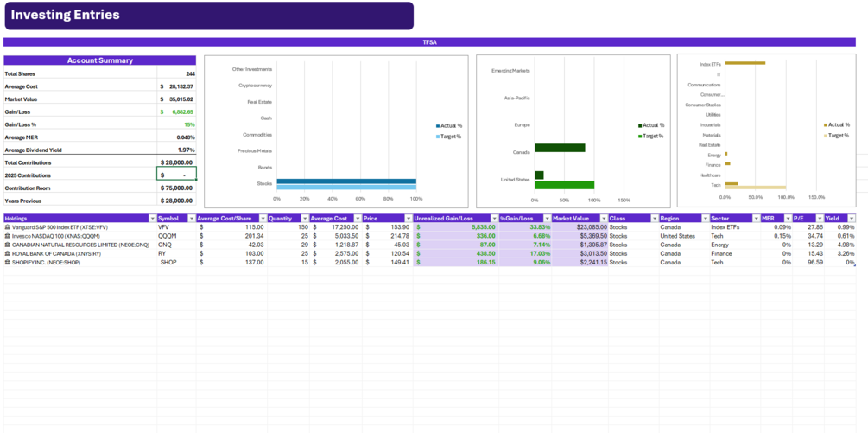Click the Cryptocurrency label in asset chart

[255, 86]
